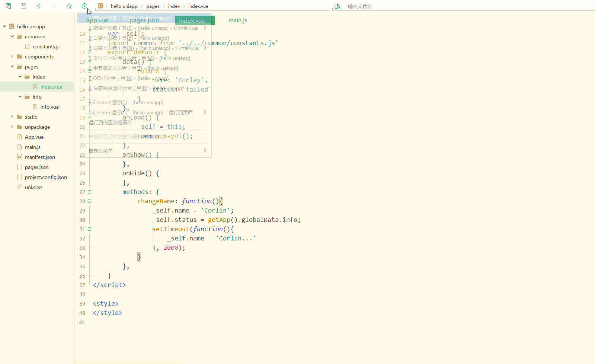The height and width of the screenshot is (364, 595).
Task: Select 7 QQ开发者工具 menu item
Action: [144, 78]
